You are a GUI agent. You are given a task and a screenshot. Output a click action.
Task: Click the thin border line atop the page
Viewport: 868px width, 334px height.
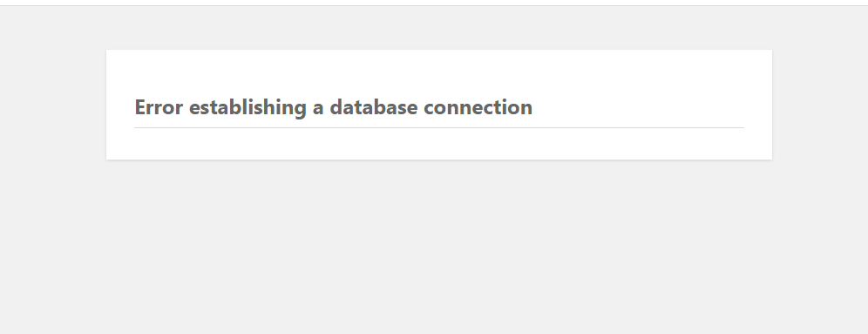click(434, 5)
